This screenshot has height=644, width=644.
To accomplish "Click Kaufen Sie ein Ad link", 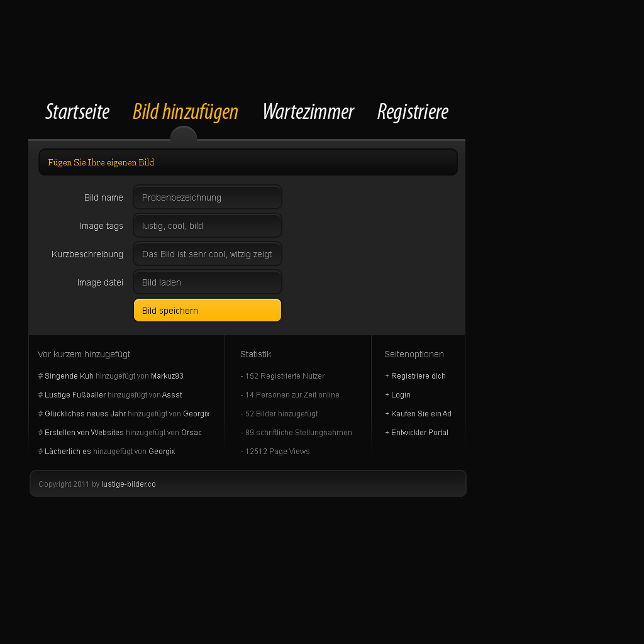I will [x=421, y=414].
